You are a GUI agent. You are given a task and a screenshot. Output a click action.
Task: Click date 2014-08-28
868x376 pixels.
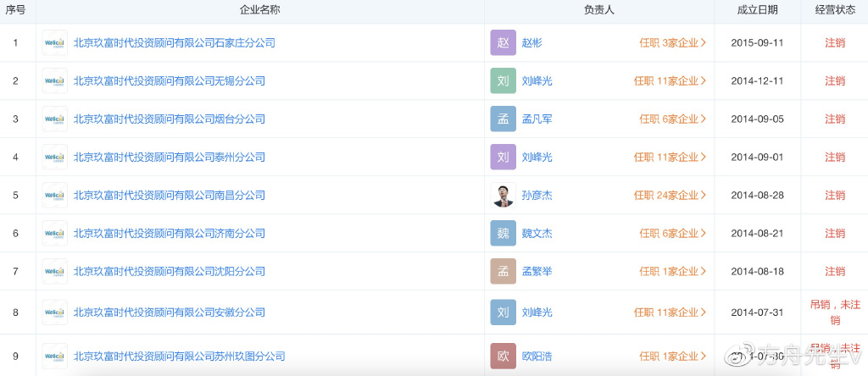757,195
